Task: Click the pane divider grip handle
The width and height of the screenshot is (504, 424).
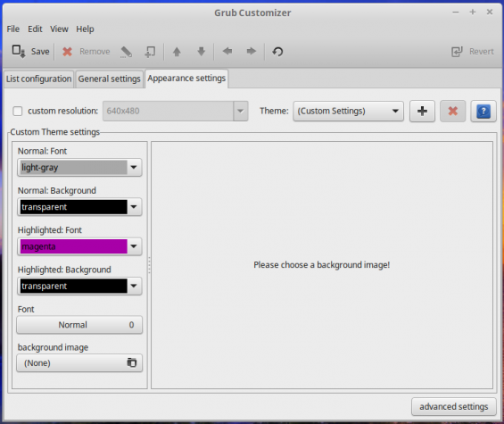Action: point(149,265)
